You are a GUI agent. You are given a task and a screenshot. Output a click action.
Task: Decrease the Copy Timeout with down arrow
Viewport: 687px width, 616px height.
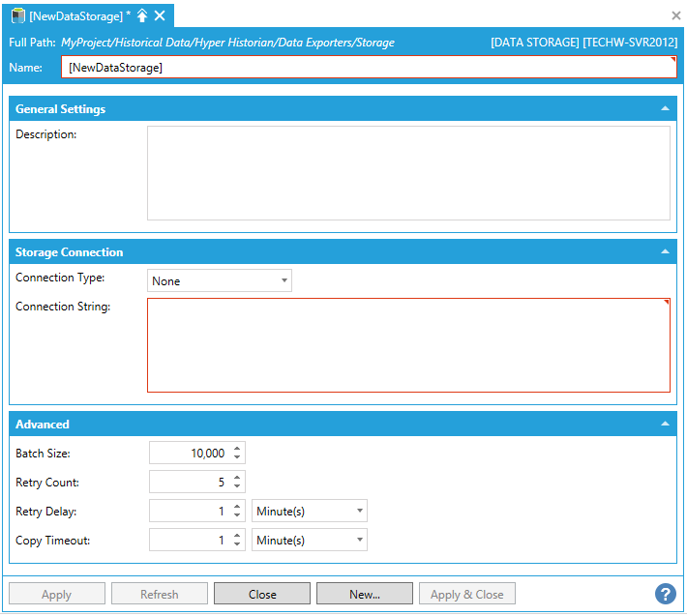238,544
